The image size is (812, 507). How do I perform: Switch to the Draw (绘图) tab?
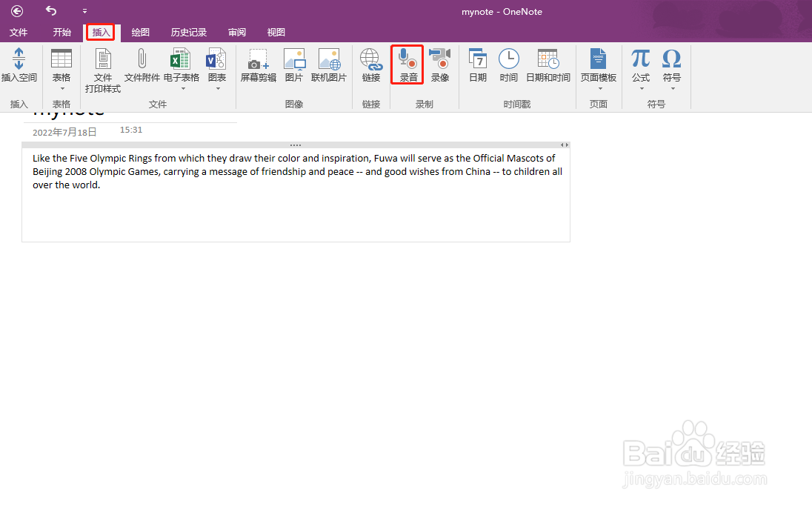click(x=140, y=32)
